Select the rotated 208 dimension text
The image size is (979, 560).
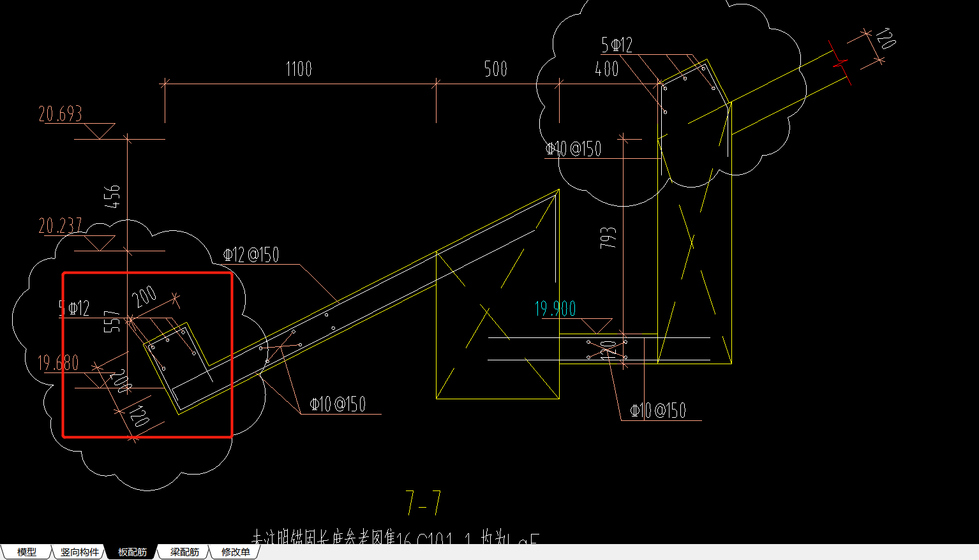[x=122, y=381]
